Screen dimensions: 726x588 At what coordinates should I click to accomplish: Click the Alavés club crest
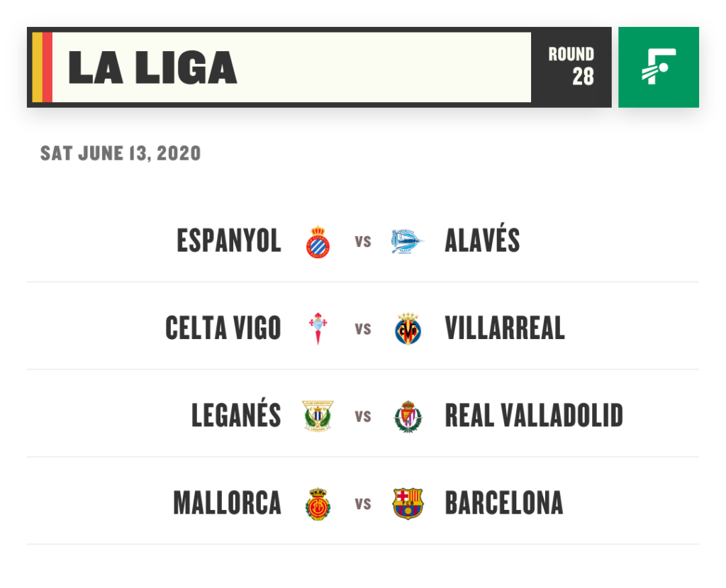[407, 241]
